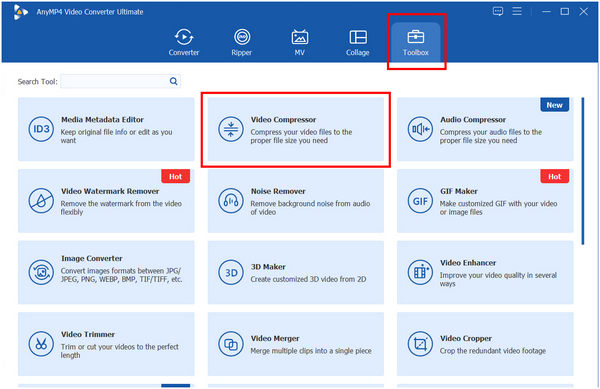Screen dimensions: 600x389
Task: Click the Video Merger title
Action: [275, 339]
